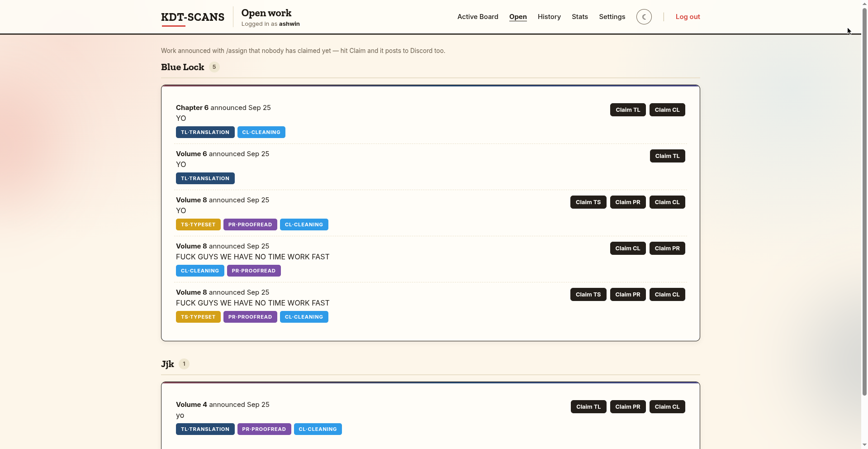Claim TL for Chapter 6

[x=628, y=110]
